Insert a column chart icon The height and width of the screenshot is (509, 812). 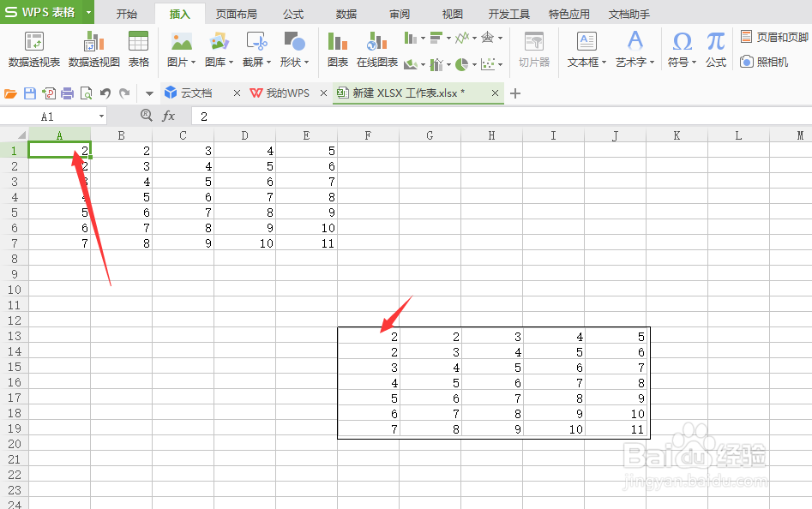click(x=411, y=38)
